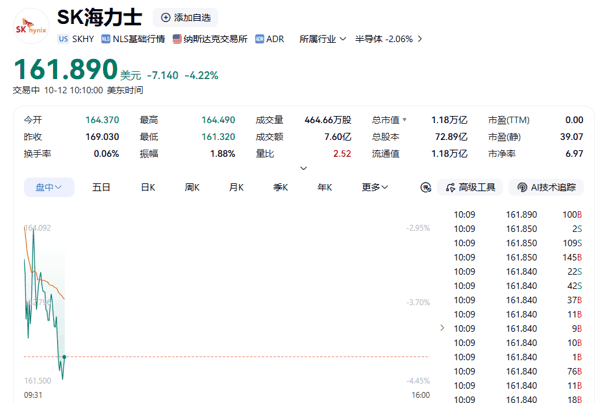The image size is (600, 403).
Task: Click the SK hynix company logo
Action: [x=31, y=26]
